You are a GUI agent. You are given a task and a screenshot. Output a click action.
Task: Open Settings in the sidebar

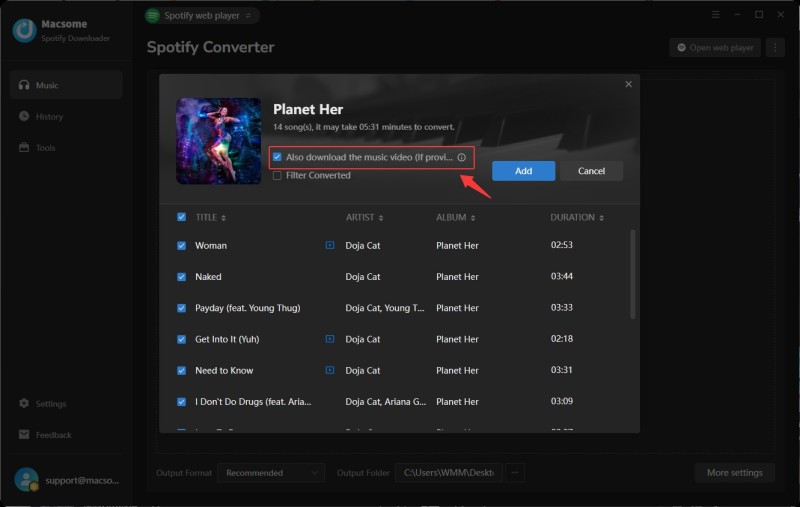click(66, 403)
